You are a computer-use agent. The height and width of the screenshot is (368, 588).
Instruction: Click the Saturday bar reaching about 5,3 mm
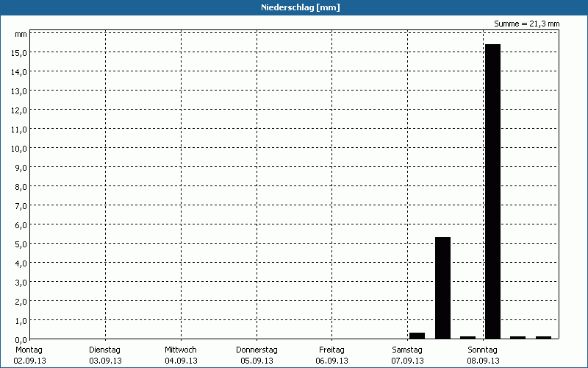click(442, 288)
